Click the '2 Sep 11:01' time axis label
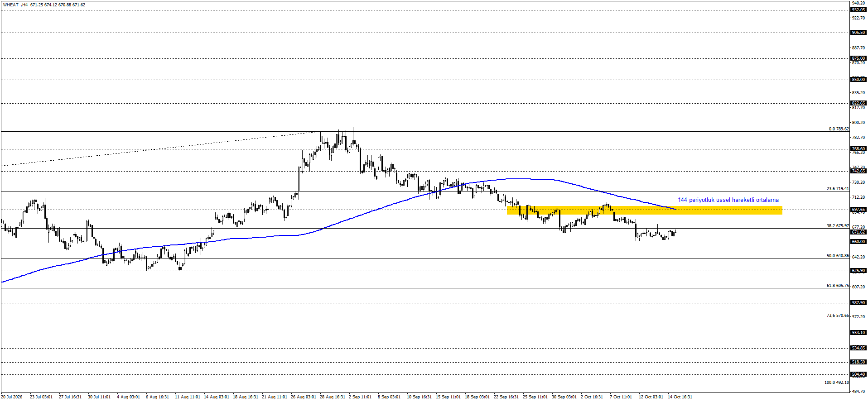 click(360, 397)
